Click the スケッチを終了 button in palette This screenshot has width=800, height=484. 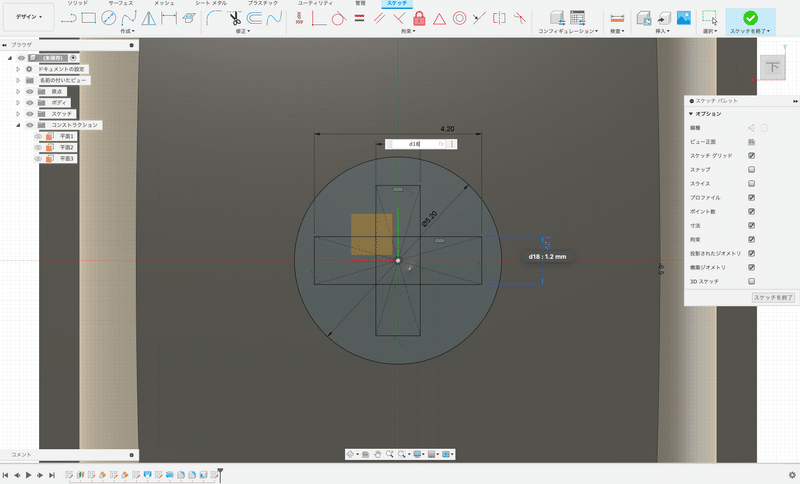point(773,297)
